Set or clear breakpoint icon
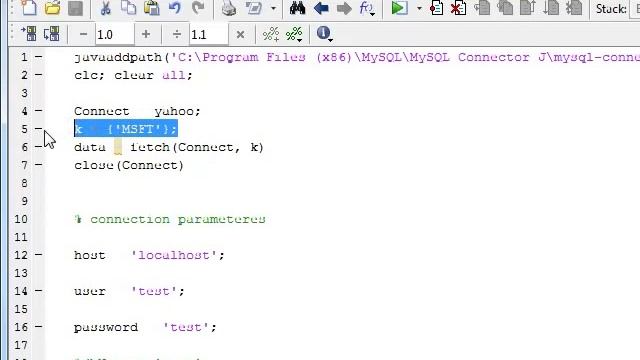The width and height of the screenshot is (640, 360). [x=436, y=8]
